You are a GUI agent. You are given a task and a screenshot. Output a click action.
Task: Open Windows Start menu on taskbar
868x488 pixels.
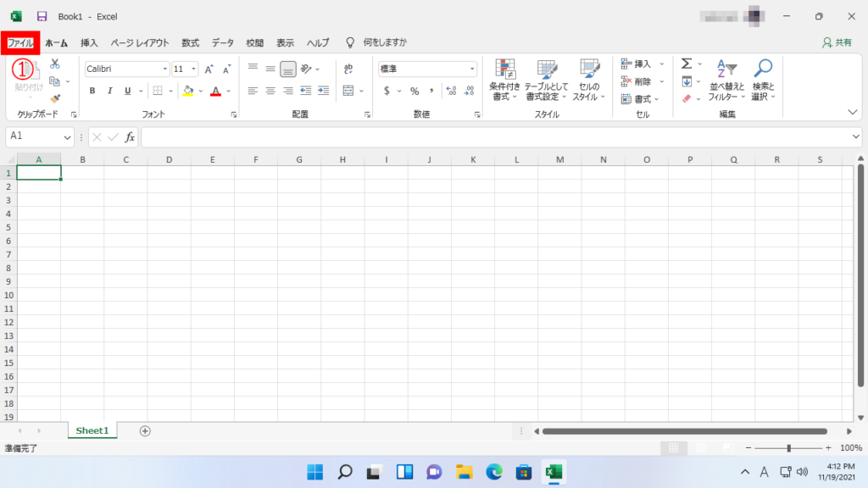pos(314,472)
